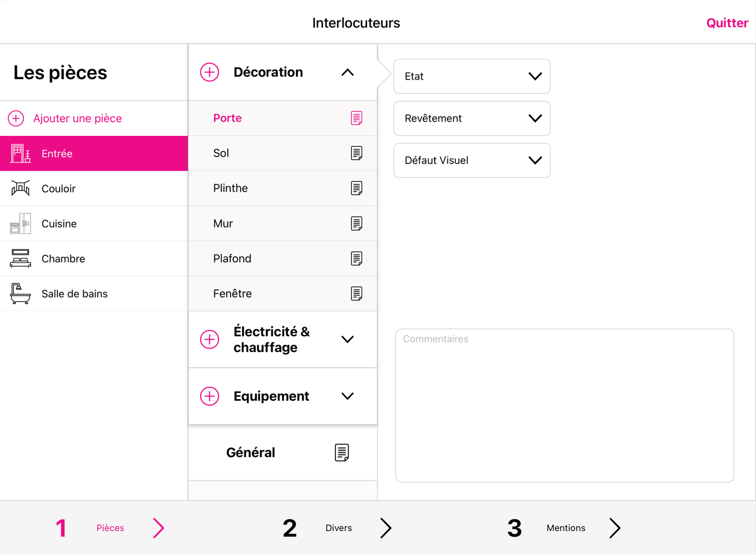
Task: Open the note icon for Sol
Action: [356, 153]
